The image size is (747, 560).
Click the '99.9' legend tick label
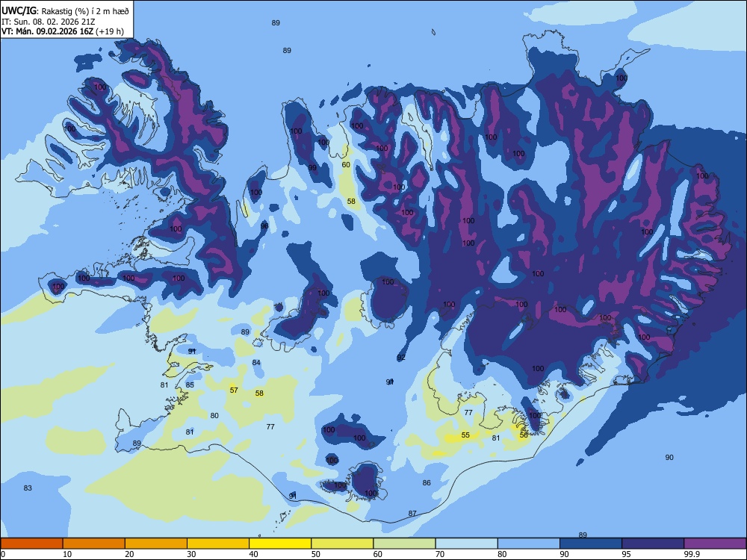(x=692, y=554)
